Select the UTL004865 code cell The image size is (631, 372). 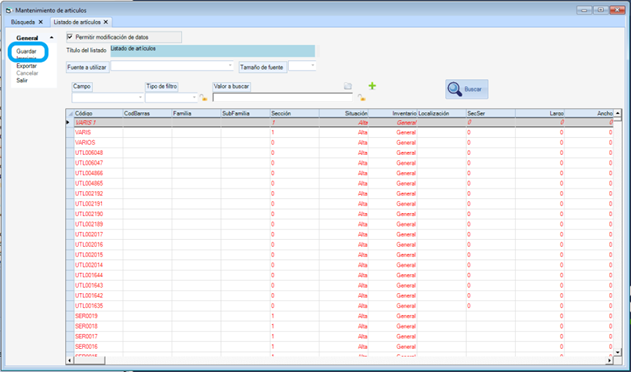point(99,183)
